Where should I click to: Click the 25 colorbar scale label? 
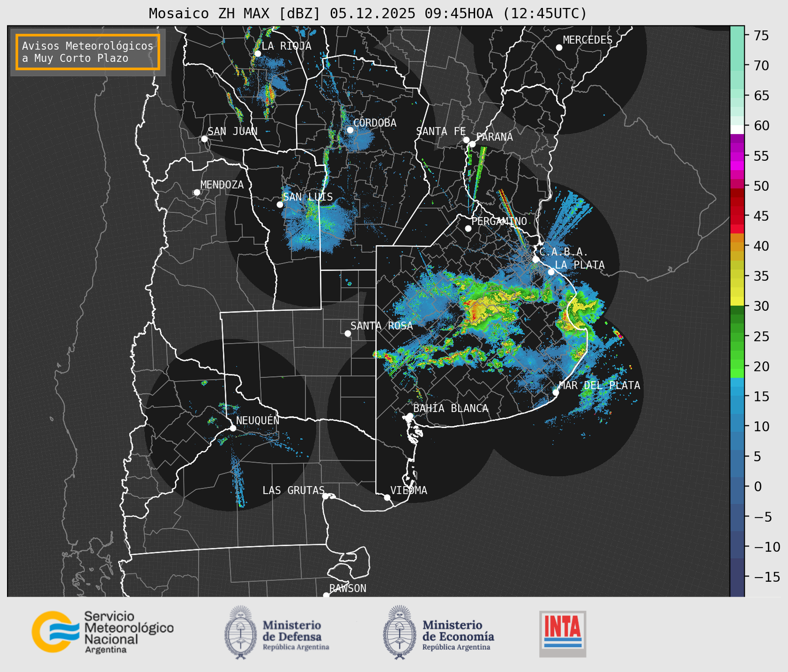[761, 336]
